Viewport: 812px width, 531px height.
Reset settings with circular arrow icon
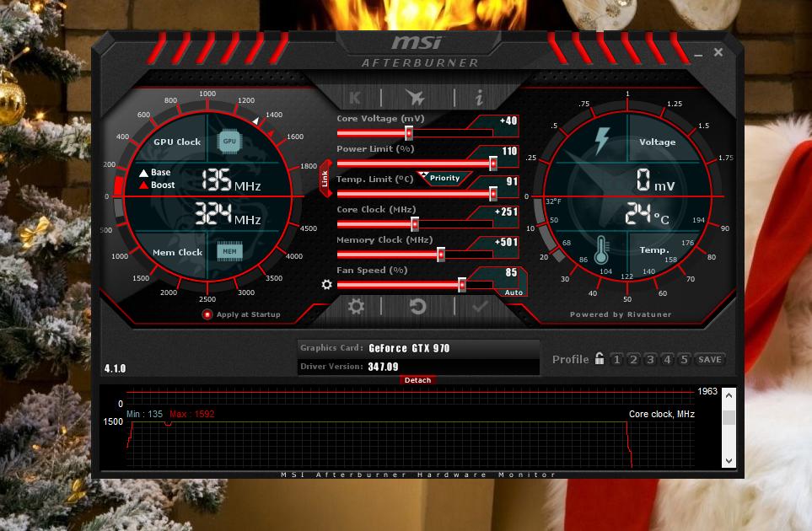pos(417,307)
